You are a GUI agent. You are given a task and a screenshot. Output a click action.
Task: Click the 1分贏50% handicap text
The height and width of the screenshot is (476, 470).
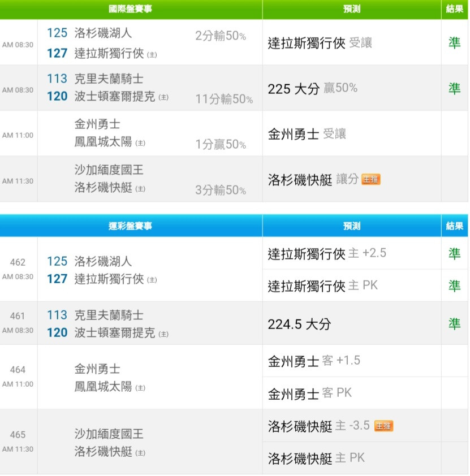click(x=221, y=145)
